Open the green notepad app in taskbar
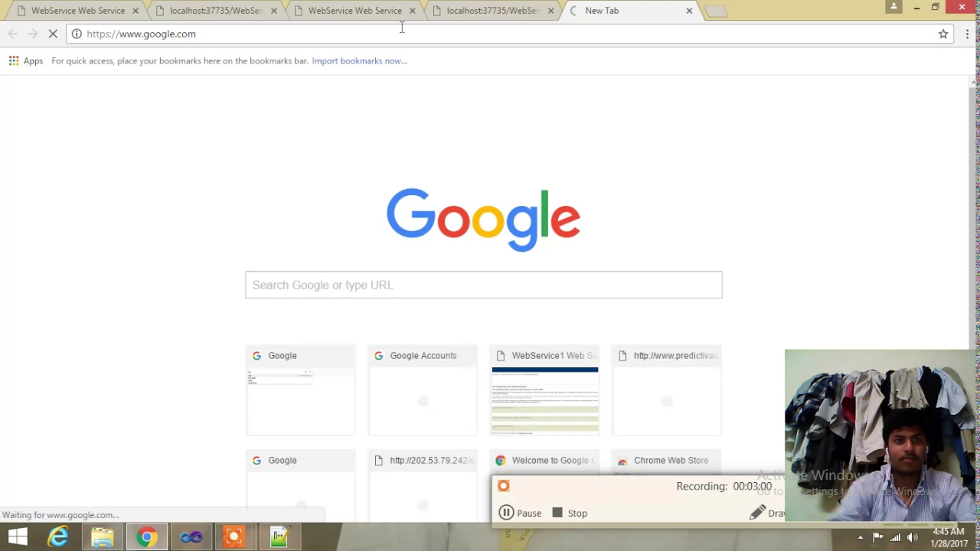Screen dimensions: 980x551 coord(279,537)
